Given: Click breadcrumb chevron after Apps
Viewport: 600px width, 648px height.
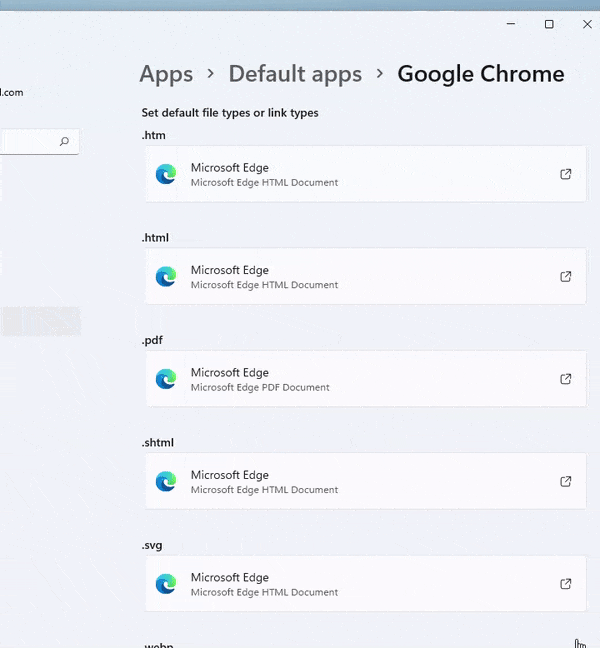Looking at the screenshot, I should (211, 74).
